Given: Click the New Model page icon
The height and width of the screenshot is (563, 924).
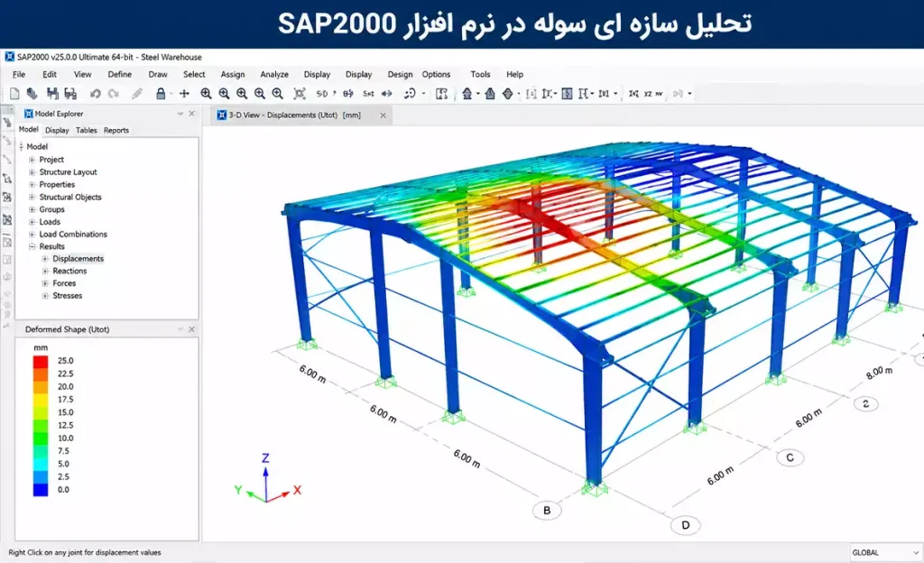Looking at the screenshot, I should (x=14, y=94).
